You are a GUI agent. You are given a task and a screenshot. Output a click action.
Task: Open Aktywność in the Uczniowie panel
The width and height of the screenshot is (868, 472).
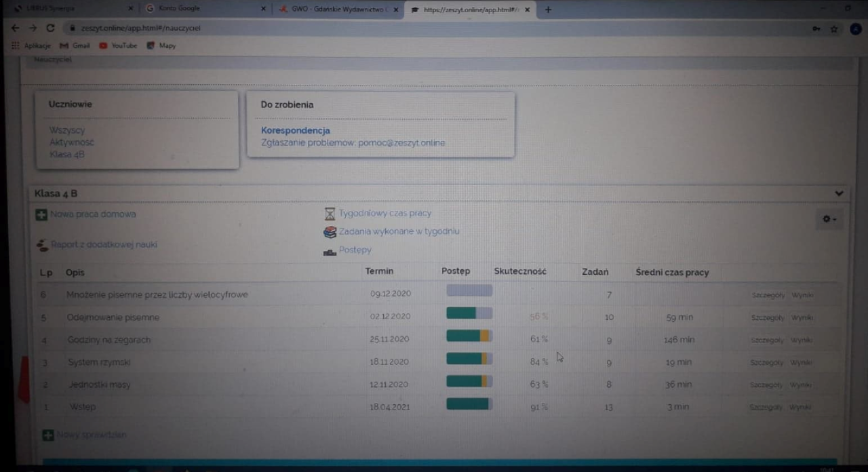point(71,142)
